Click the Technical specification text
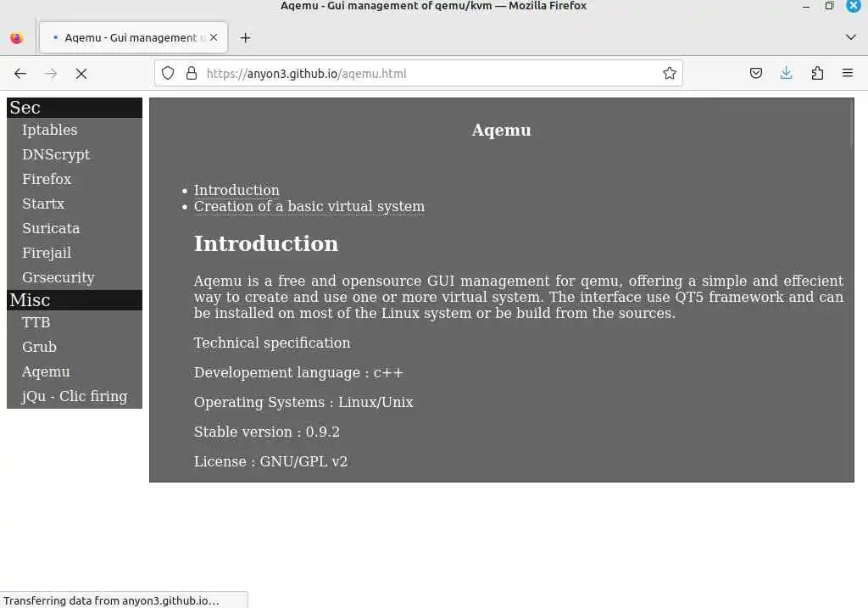 coord(272,343)
